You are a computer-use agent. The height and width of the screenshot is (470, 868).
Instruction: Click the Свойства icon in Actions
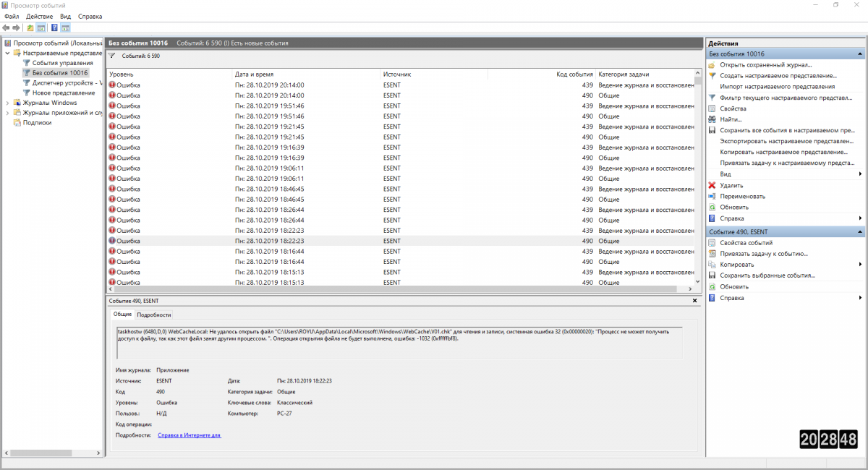[712, 108]
